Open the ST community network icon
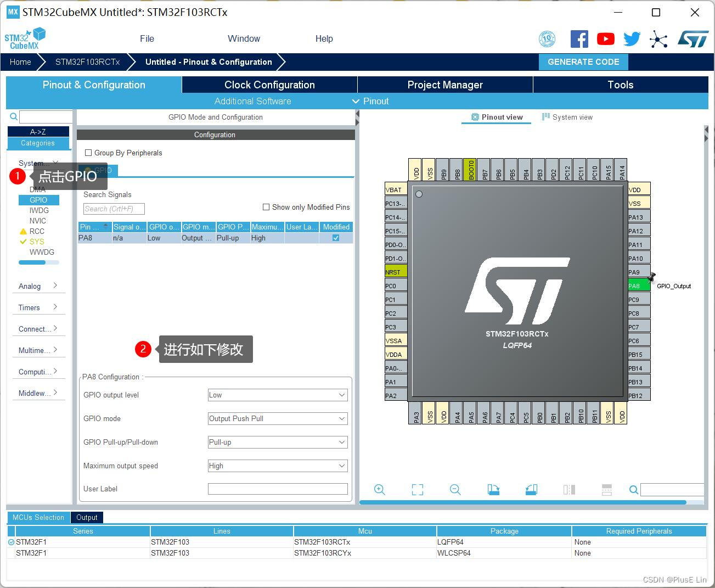 point(658,39)
